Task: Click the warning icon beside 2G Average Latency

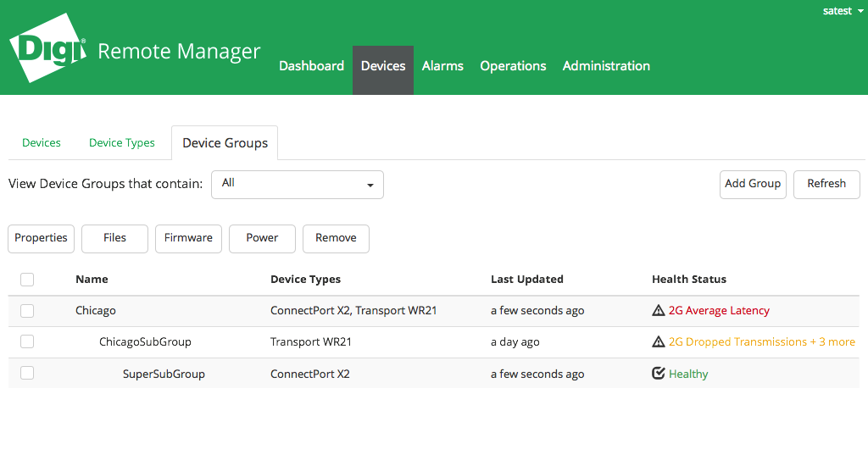Action: 658,310
